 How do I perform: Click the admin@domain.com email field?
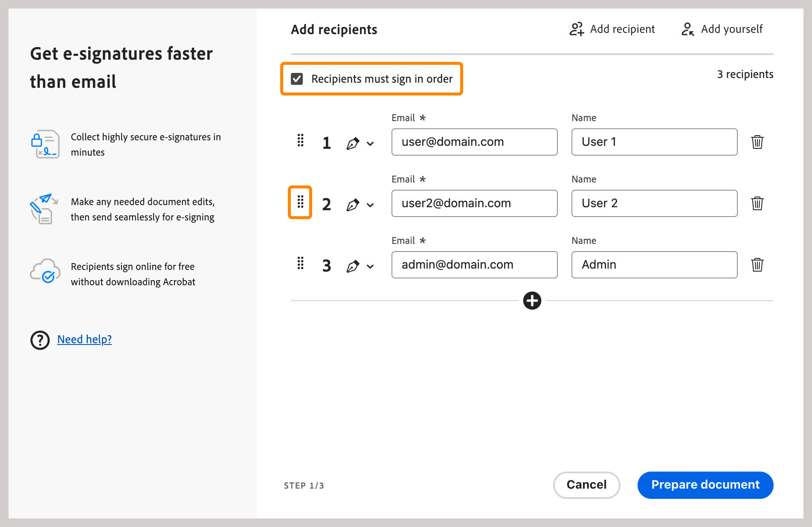[x=474, y=265]
